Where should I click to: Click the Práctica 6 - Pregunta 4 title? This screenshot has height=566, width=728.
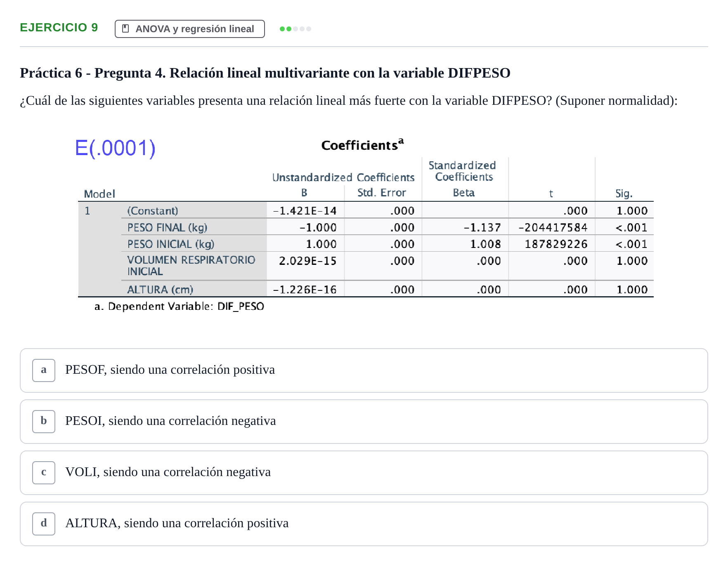point(265,73)
